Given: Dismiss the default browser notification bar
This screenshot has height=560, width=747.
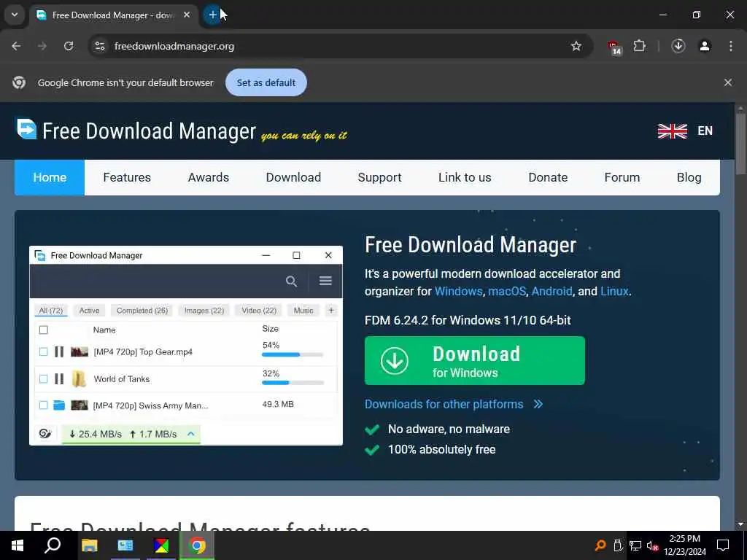Looking at the screenshot, I should click(727, 82).
